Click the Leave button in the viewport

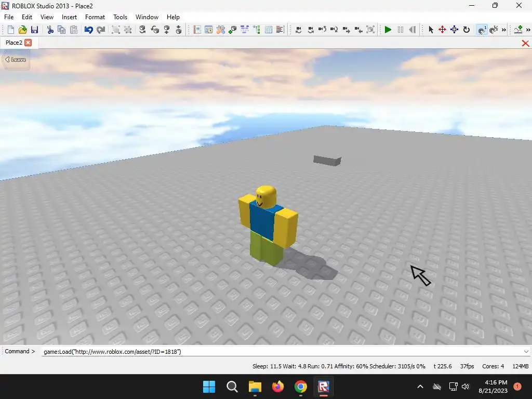[x=16, y=59]
